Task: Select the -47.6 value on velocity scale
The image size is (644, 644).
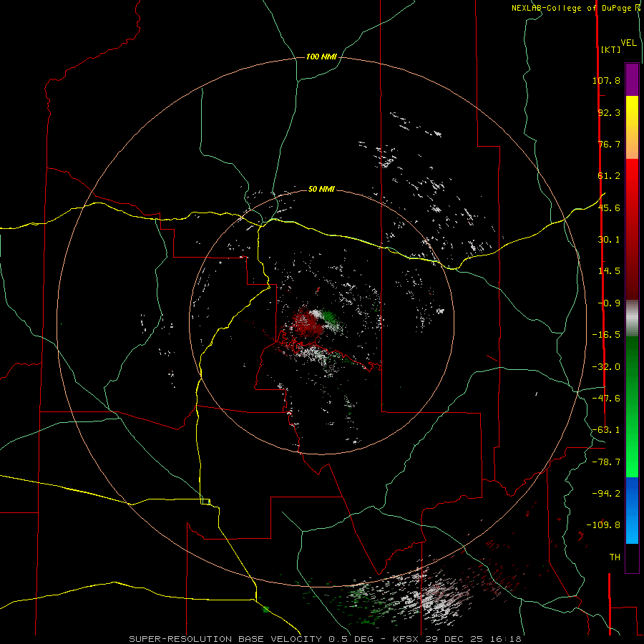Action: (x=606, y=399)
